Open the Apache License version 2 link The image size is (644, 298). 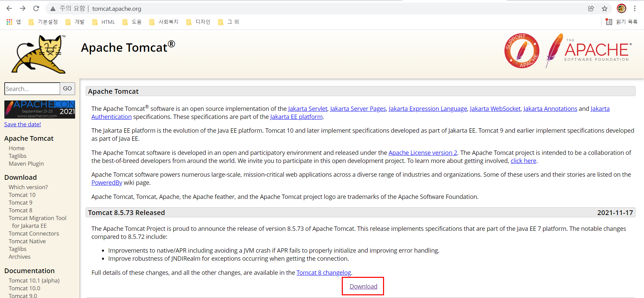(x=423, y=153)
